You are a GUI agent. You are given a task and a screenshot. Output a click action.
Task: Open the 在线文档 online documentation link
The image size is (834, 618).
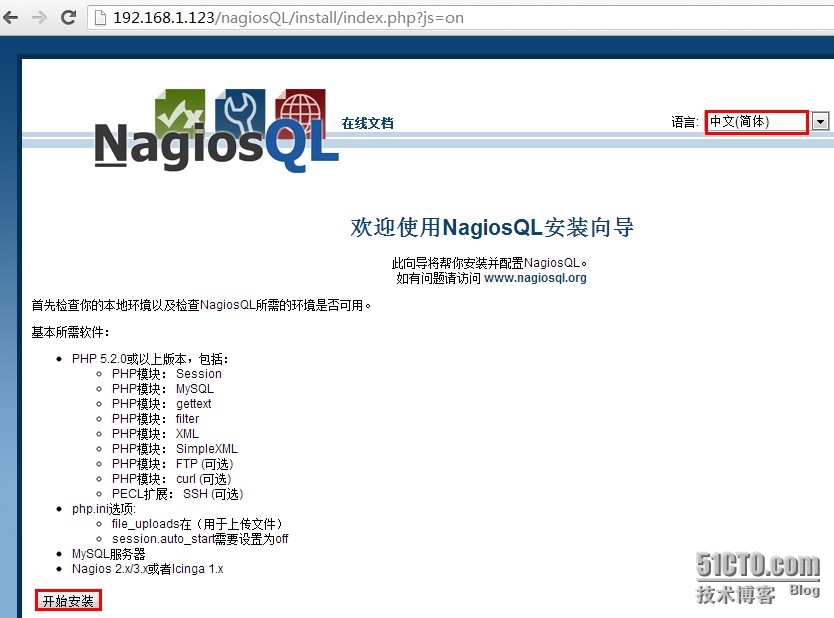coord(368,123)
